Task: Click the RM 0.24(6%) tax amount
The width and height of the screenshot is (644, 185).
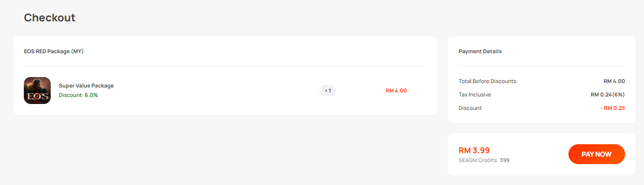Action: pos(608,94)
